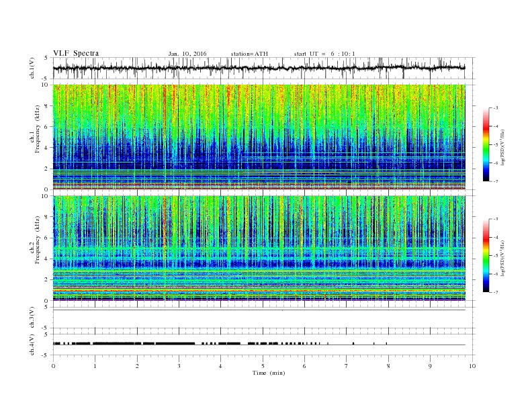
Task: Click the "ch.3(V)" axis label
Action: tap(32, 318)
